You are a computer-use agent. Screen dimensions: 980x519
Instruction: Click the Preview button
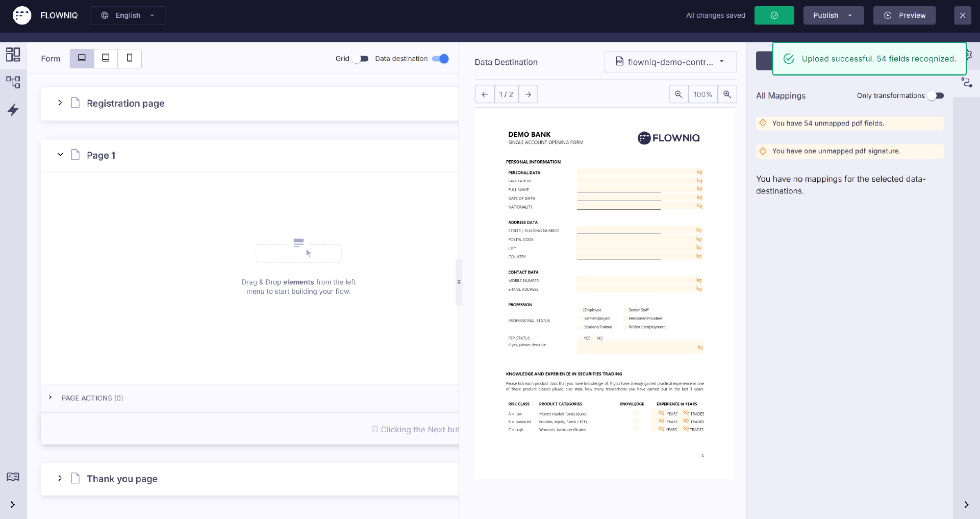pos(904,15)
